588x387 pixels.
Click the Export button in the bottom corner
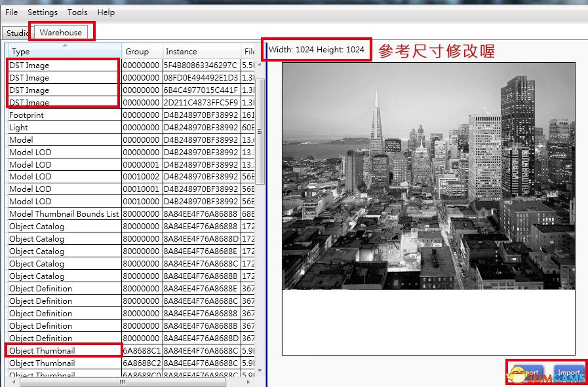[x=528, y=372]
